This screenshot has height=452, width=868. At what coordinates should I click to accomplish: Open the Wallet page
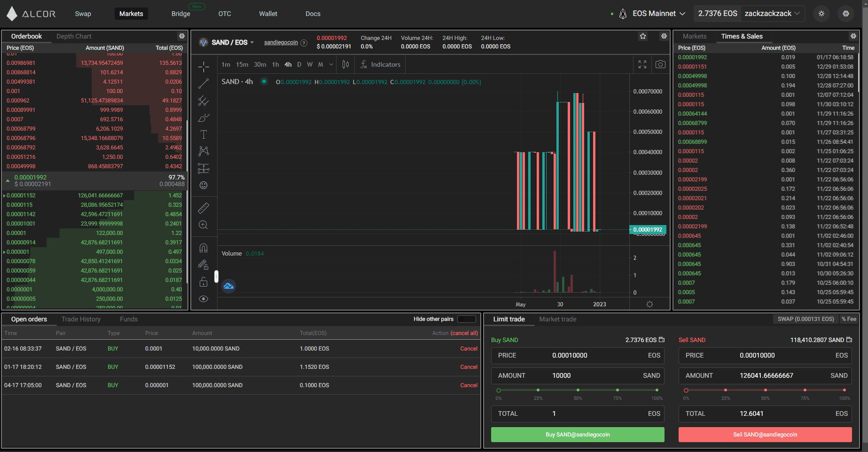[x=268, y=14]
